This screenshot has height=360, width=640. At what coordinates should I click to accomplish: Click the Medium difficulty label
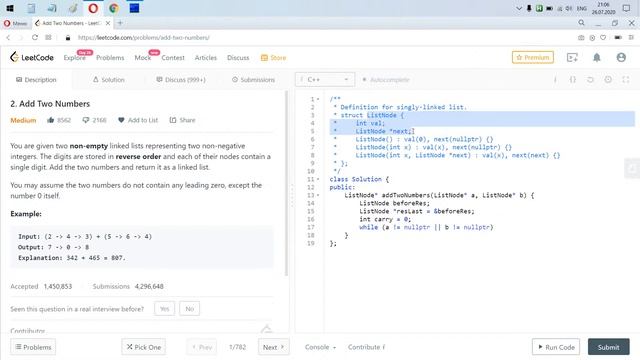coord(23,120)
